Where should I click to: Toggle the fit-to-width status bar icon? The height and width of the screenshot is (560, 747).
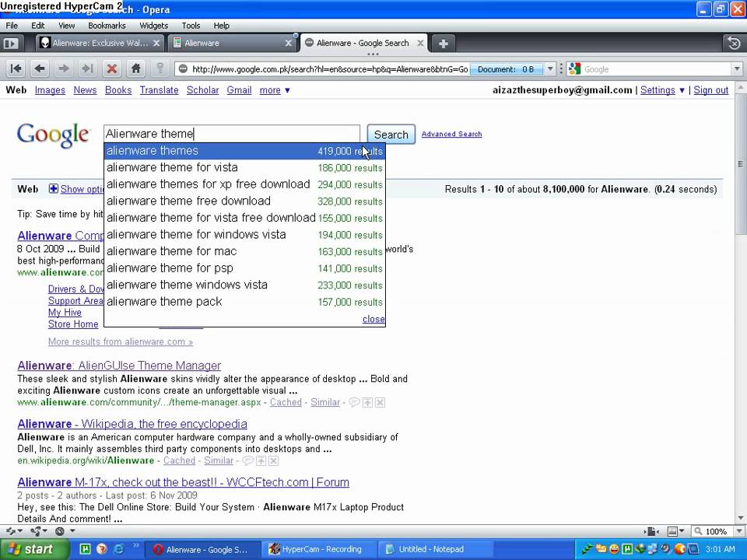tap(651, 531)
